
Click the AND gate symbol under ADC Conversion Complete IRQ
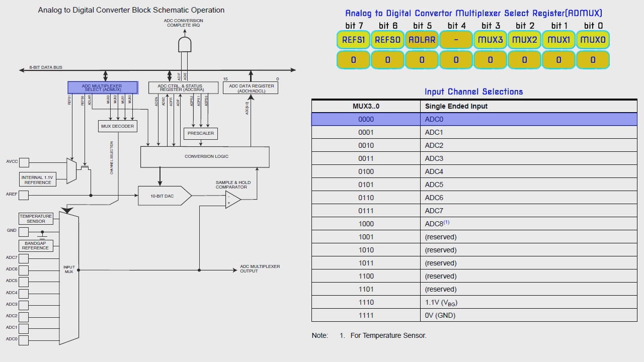[x=185, y=44]
